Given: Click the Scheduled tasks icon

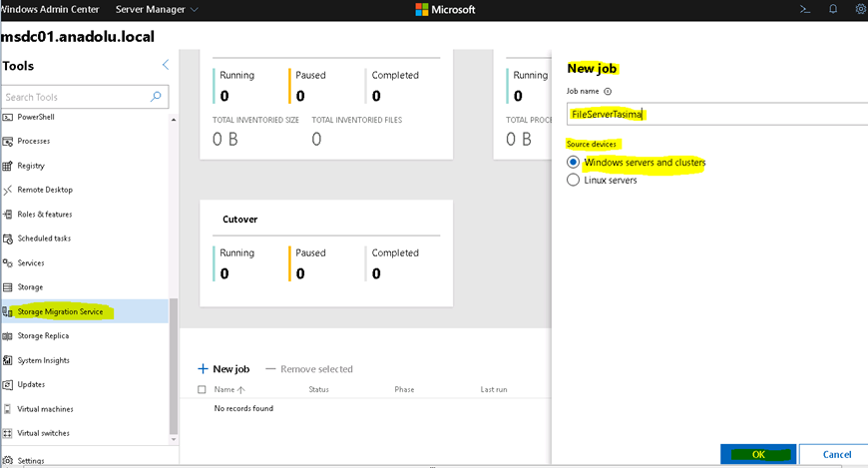Looking at the screenshot, I should point(8,238).
